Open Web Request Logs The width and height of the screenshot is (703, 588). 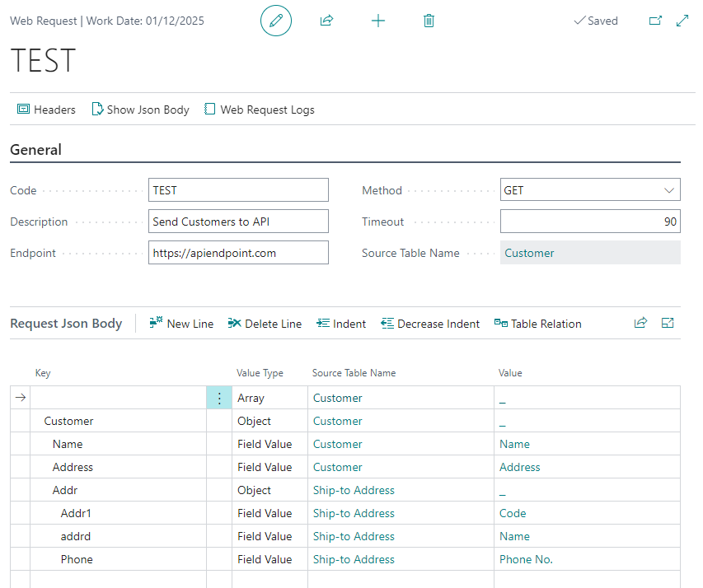tap(260, 110)
